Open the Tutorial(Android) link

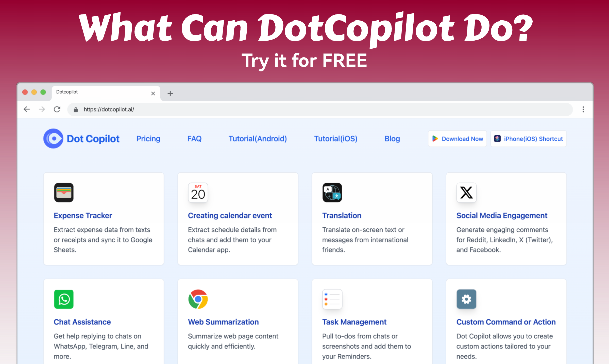(x=258, y=139)
